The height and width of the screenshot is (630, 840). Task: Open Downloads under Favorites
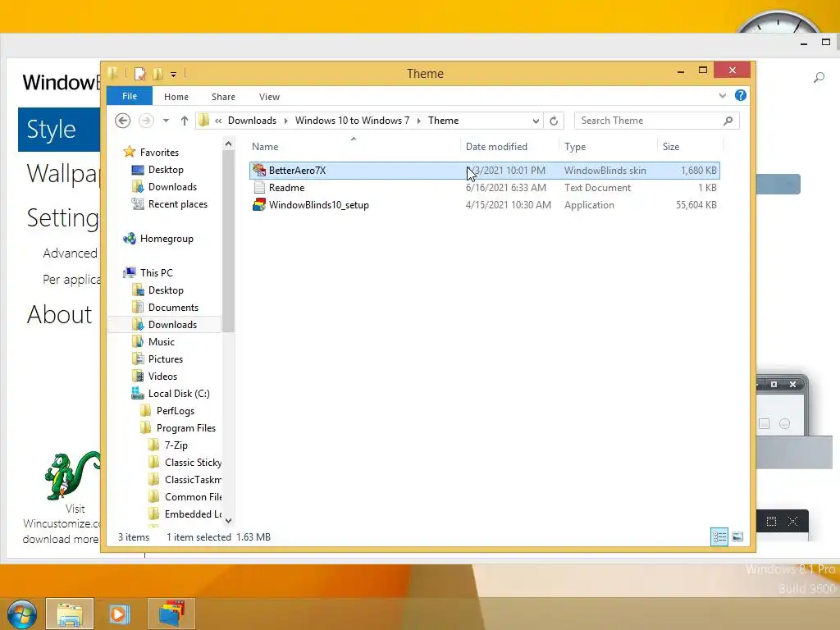point(172,186)
